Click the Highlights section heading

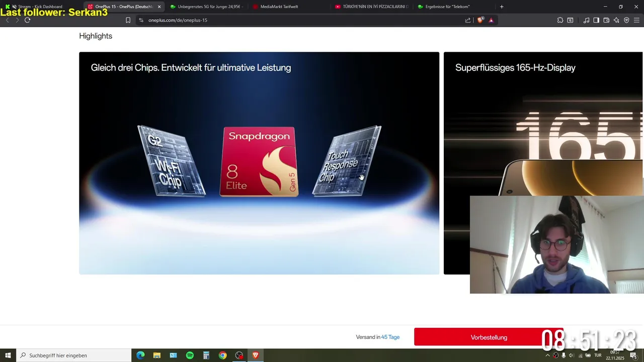pyautogui.click(x=96, y=36)
